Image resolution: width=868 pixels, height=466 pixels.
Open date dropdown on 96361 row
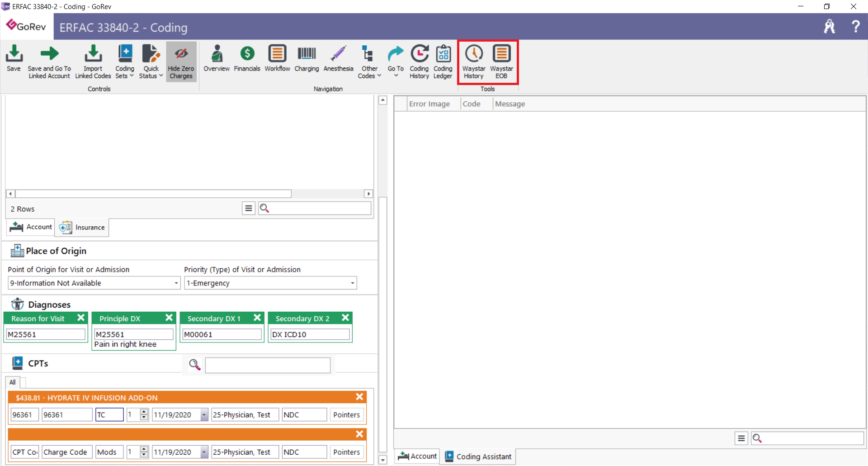(204, 415)
